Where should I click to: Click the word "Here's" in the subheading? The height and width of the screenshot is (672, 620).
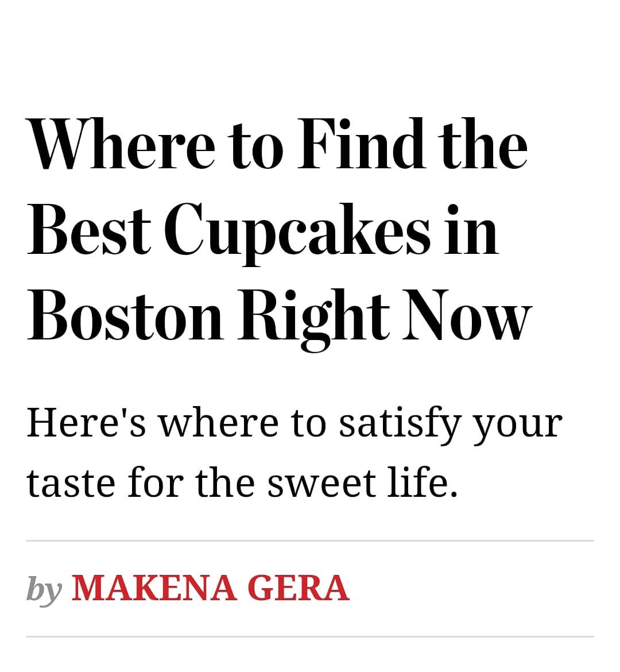86,423
